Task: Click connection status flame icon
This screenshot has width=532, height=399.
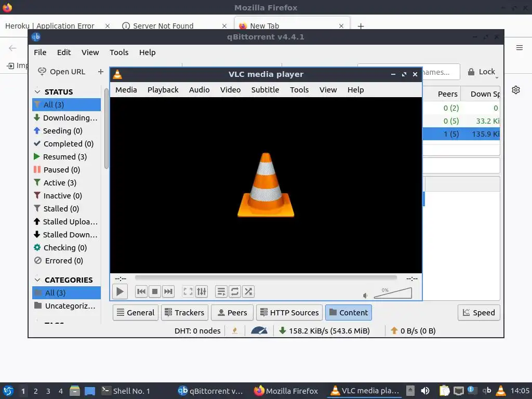Action: pos(234,331)
